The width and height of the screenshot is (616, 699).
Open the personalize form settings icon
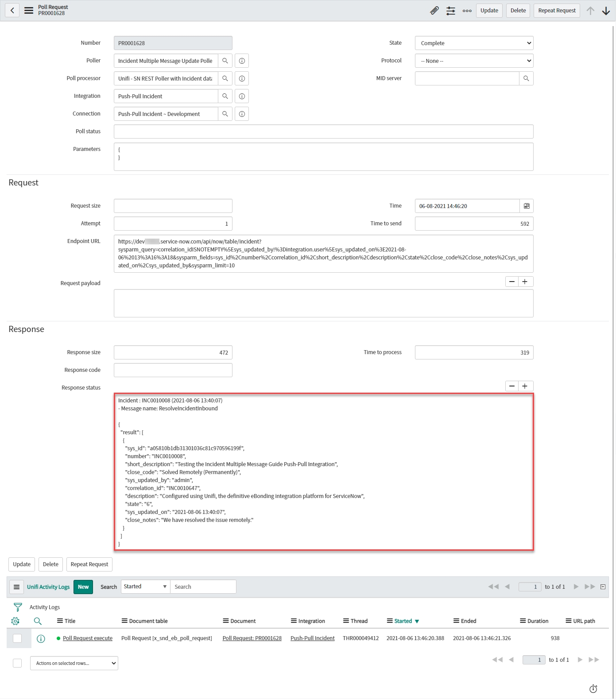coord(451,11)
